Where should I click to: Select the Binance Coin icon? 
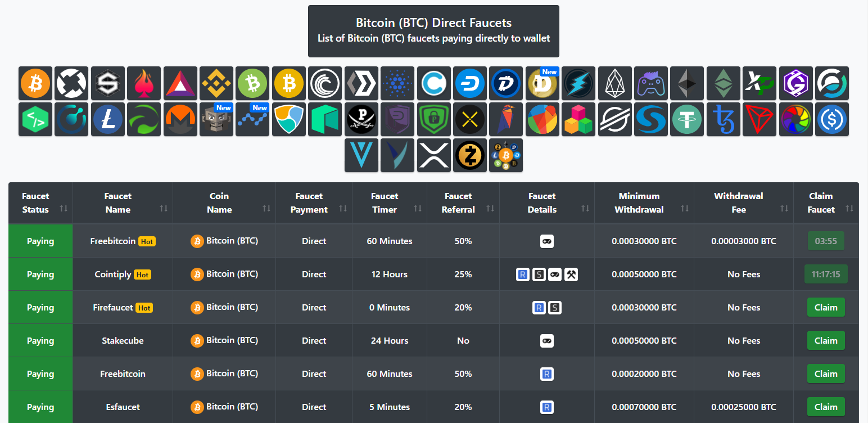tap(216, 83)
